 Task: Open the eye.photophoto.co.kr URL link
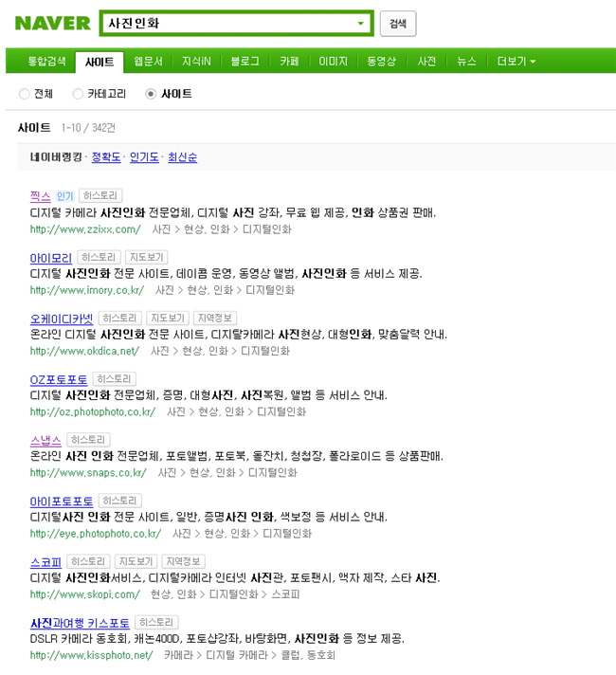pos(96,534)
